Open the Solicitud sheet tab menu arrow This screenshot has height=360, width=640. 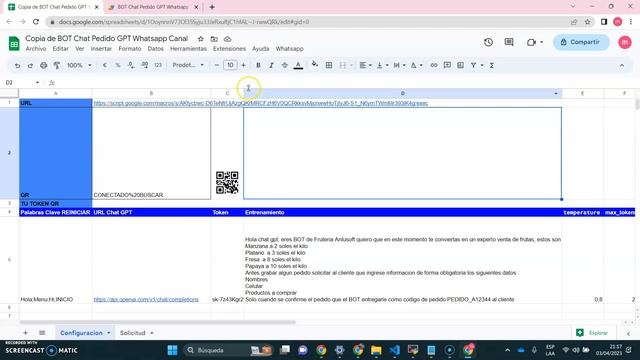pos(152,333)
